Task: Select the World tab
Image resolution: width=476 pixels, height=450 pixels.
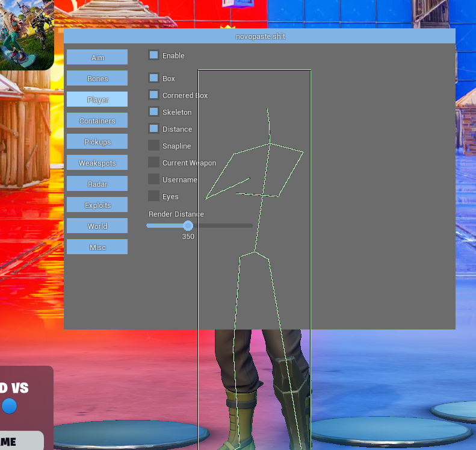Action: click(x=97, y=226)
